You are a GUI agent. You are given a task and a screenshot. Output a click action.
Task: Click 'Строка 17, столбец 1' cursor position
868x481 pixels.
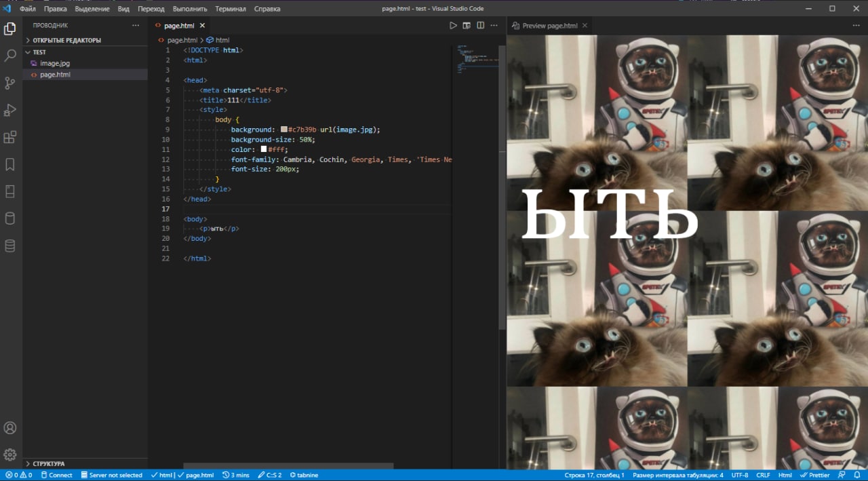coord(595,475)
